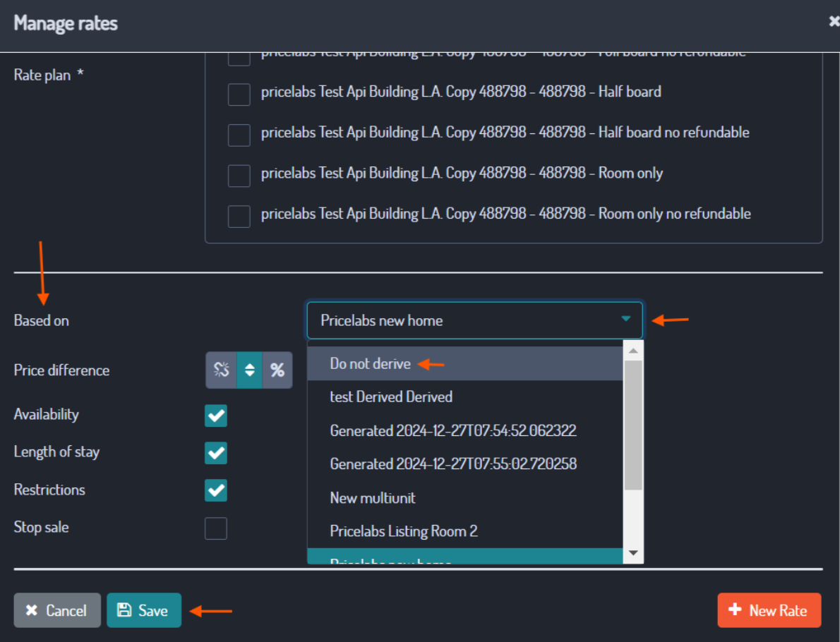This screenshot has width=840, height=642.
Task: Save the rate settings
Action: (143, 610)
